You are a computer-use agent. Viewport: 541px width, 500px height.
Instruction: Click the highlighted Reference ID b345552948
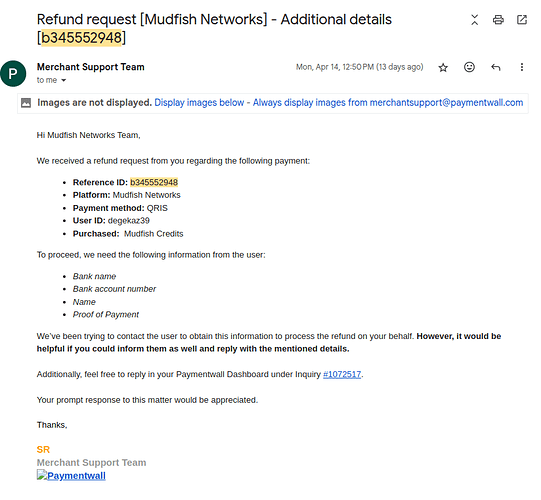point(154,182)
